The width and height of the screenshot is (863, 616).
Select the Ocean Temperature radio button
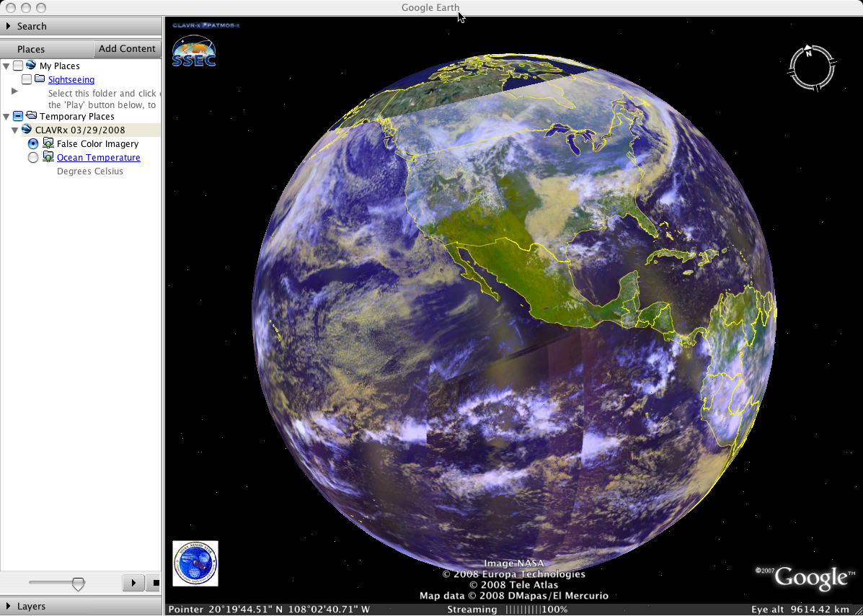tap(33, 157)
